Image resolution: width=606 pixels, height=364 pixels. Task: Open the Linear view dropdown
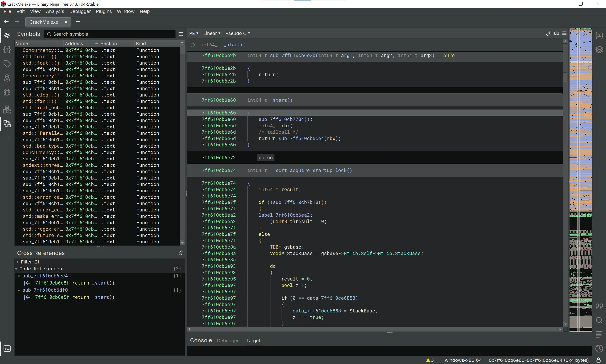(212, 33)
